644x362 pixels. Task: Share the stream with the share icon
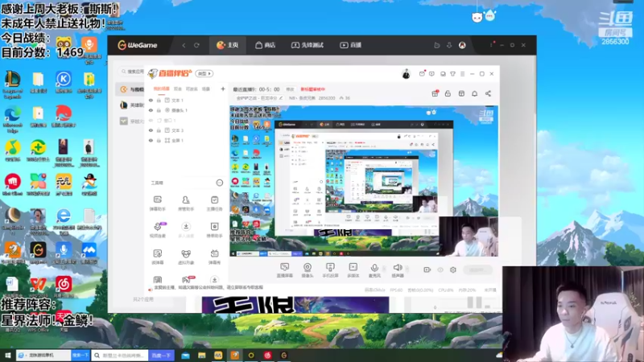(488, 93)
